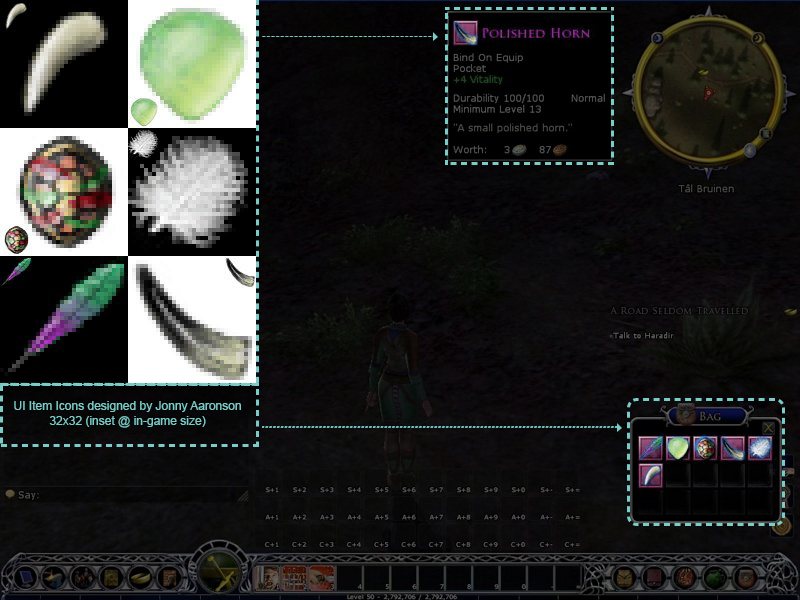Close the Bag window

point(768,428)
